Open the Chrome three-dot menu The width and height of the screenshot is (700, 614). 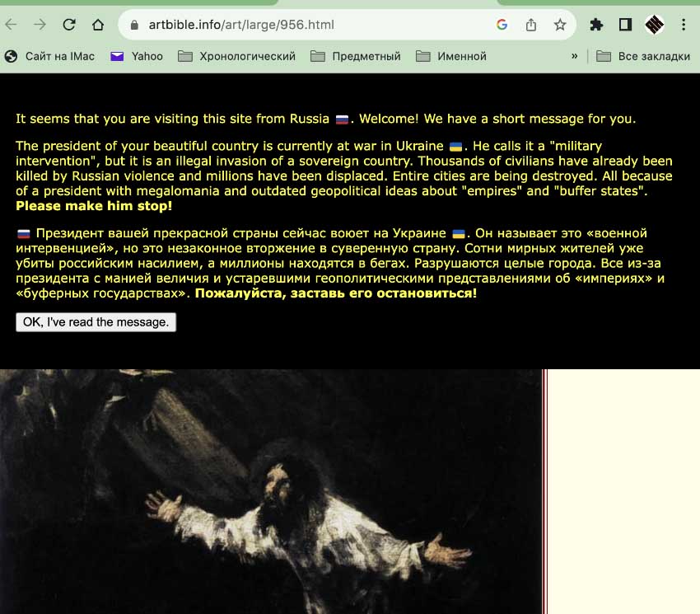pyautogui.click(x=684, y=25)
